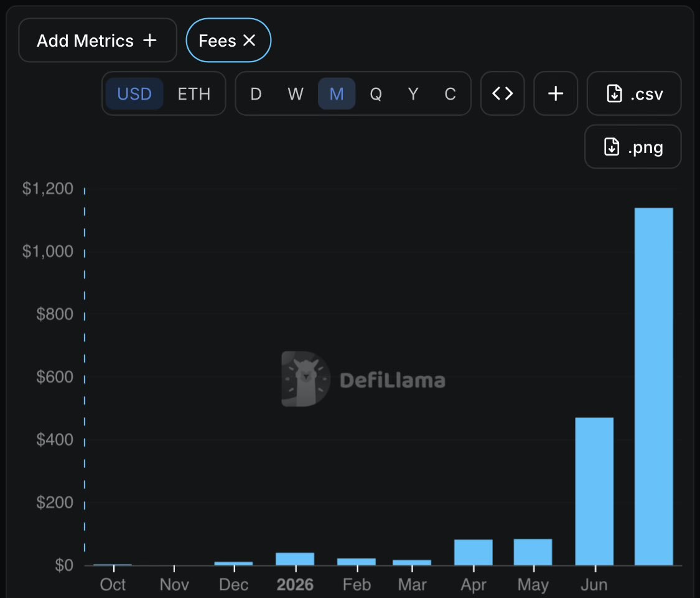Click the '$400' axis label
This screenshot has height=598, width=700.
55,440
